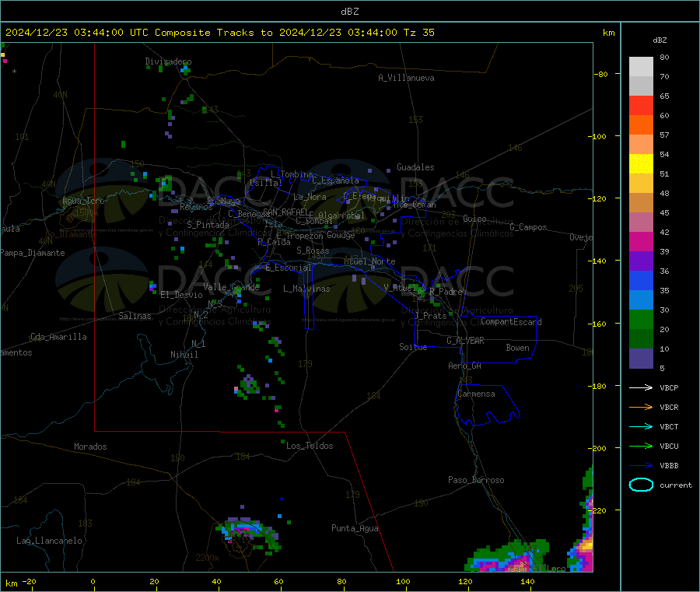The height and width of the screenshot is (592, 700).
Task: Pick the light gray 70–80 dBZ swatch
Action: [x=641, y=67]
